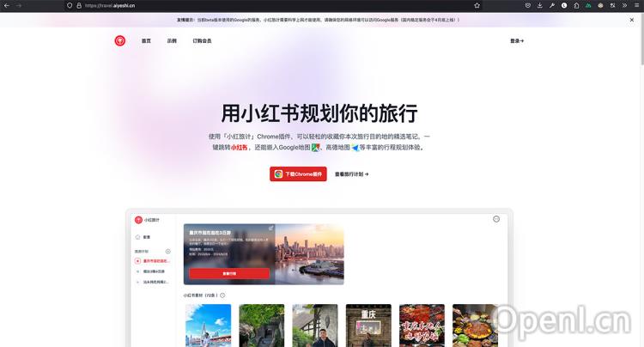
Task: Open the thumbnail labeled 重庆
Action: pos(368,326)
